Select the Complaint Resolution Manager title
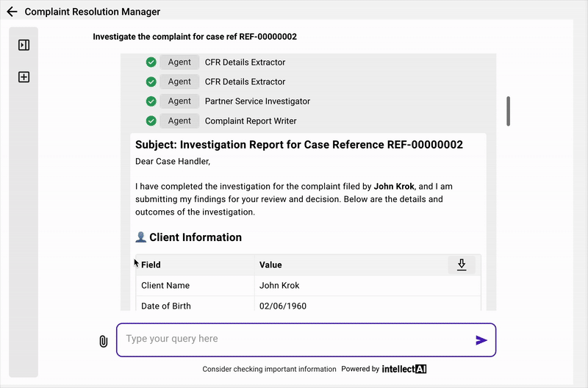Screen dimensions: 588x388 coord(93,12)
